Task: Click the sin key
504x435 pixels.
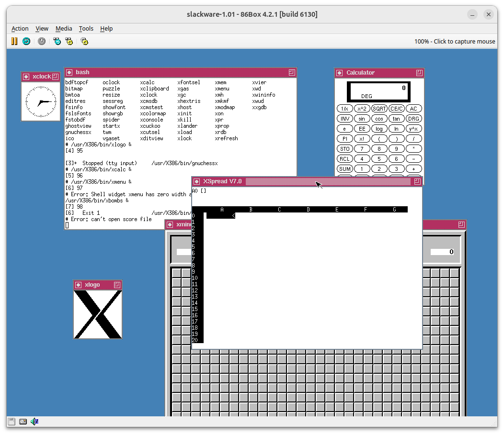Action: (x=362, y=119)
